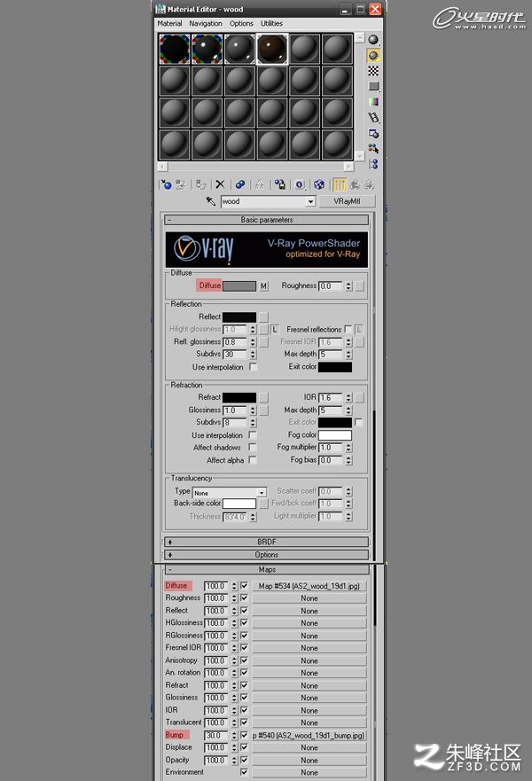Viewport: 532px width, 781px height.
Task: Open the Material/Map Navigator icon
Action: (373, 164)
